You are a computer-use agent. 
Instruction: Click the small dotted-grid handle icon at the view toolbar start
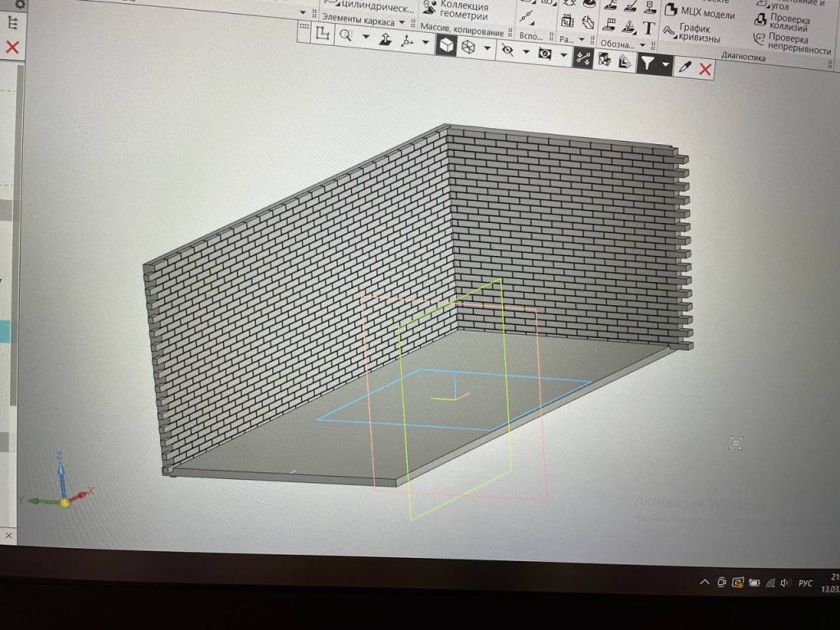click(x=304, y=26)
